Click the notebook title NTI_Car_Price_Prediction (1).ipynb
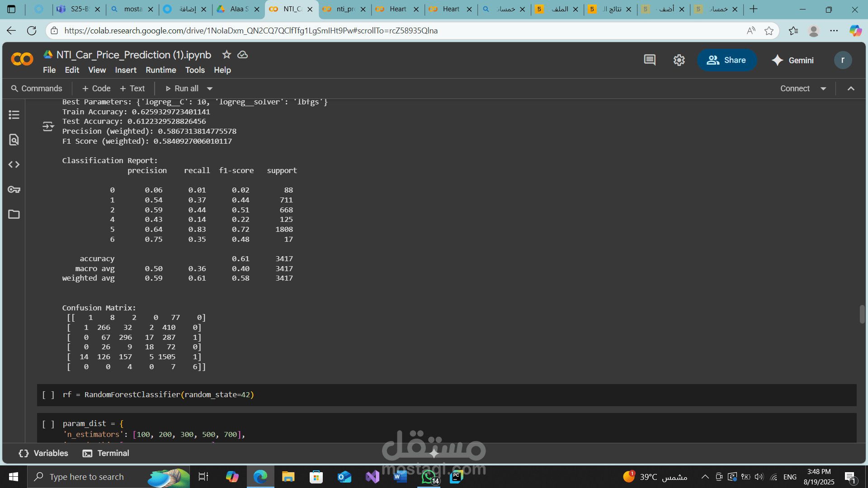The image size is (868, 488). (133, 55)
